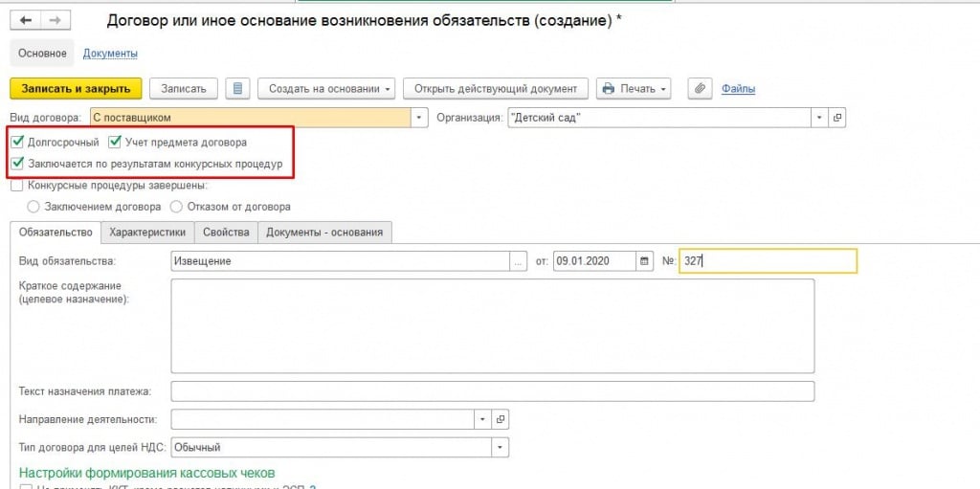Click the document list icon button
The image size is (980, 489).
[238, 89]
